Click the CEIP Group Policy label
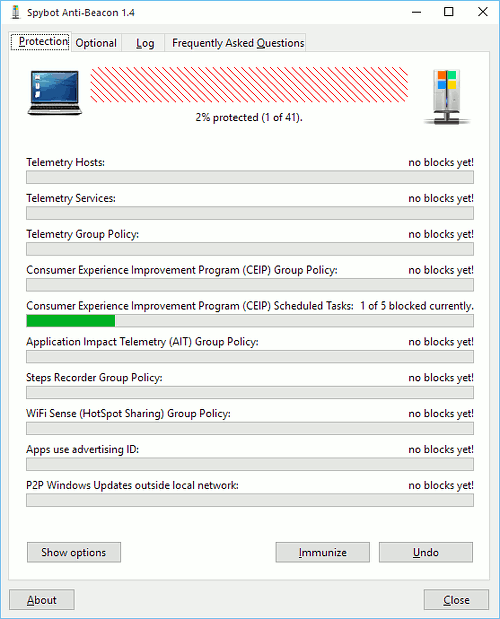 click(182, 270)
